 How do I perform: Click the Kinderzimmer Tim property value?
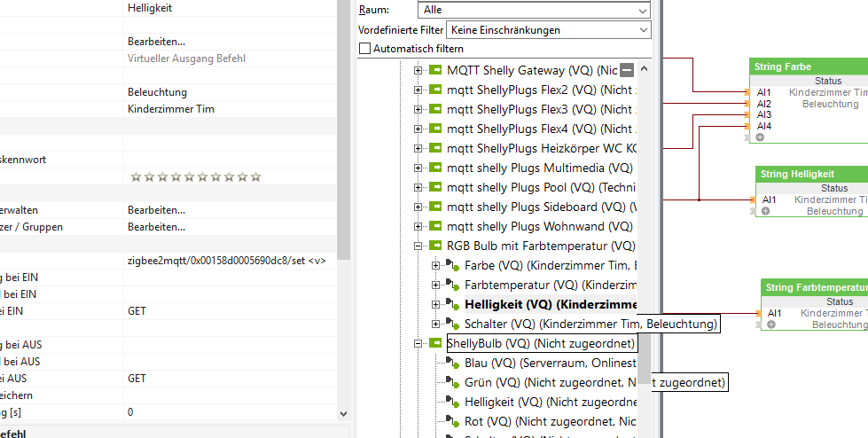pos(170,109)
